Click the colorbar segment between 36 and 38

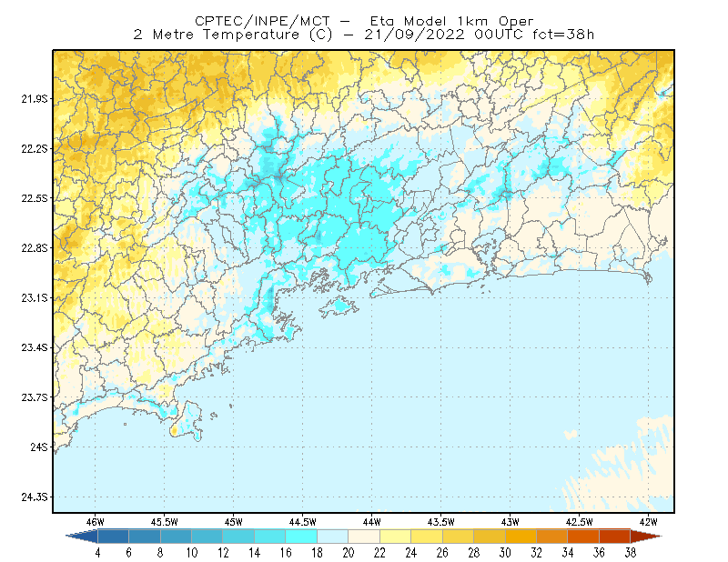tap(615, 537)
